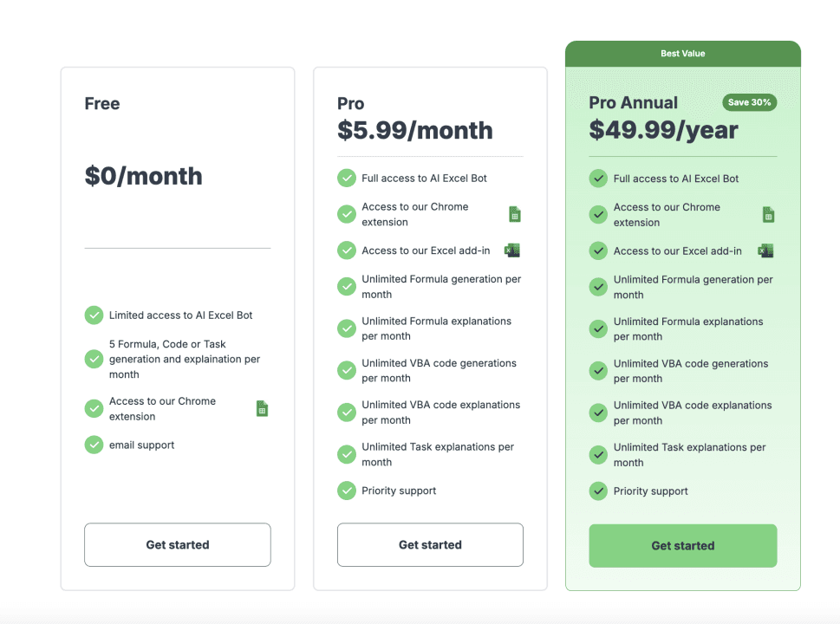Click Pro 'Unlimited VBA code generations' checkmark
Screen dimensions: 840x624
coord(347,370)
